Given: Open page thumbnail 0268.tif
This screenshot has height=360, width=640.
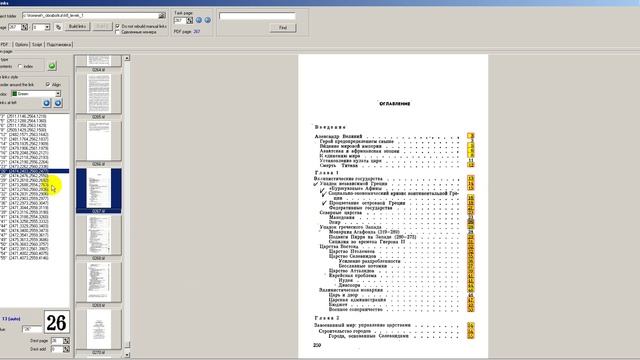Looking at the screenshot, I should tap(99, 235).
